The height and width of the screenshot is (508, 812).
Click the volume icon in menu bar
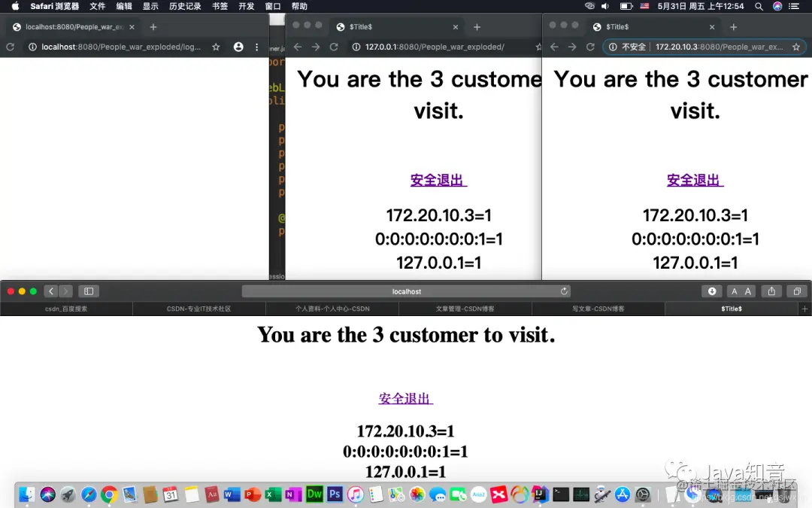tap(605, 6)
